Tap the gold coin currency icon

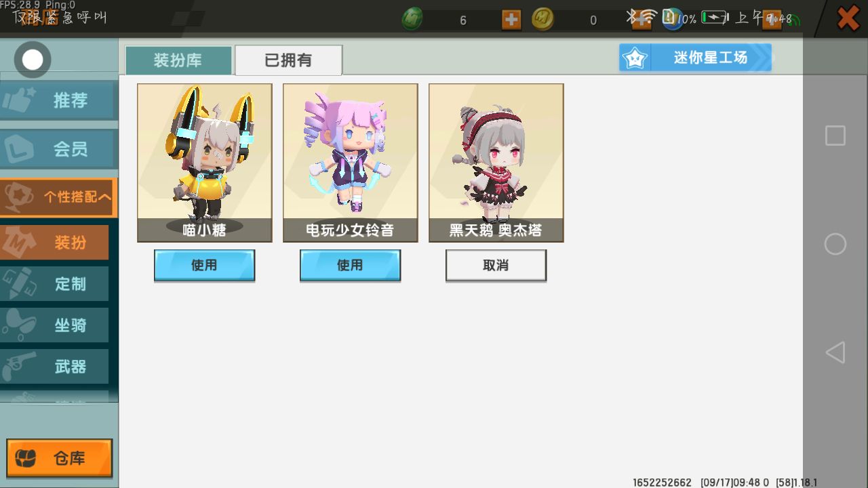tap(542, 20)
